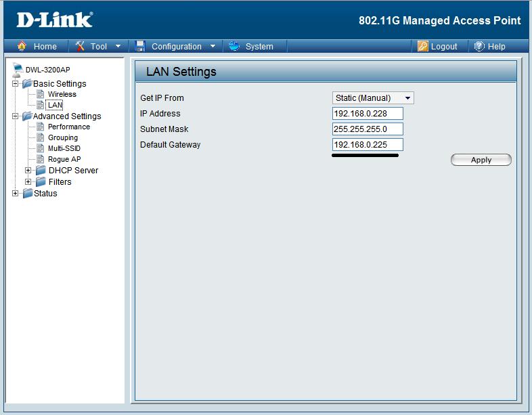532x415 pixels.
Task: Select Grouping in the tree
Action: tap(63, 137)
